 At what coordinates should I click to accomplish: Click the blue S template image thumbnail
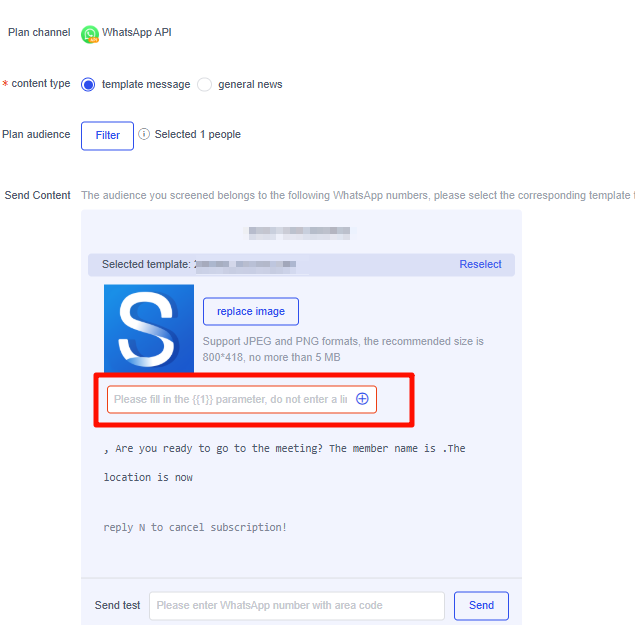pos(149,328)
